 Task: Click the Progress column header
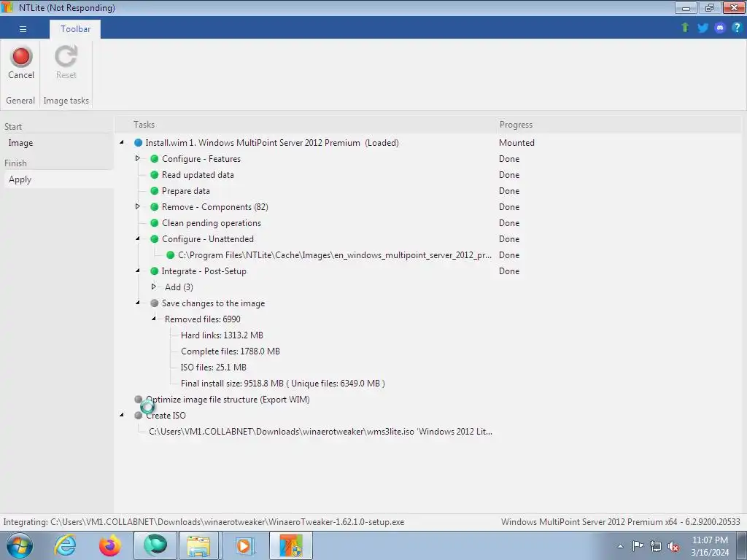tap(516, 124)
